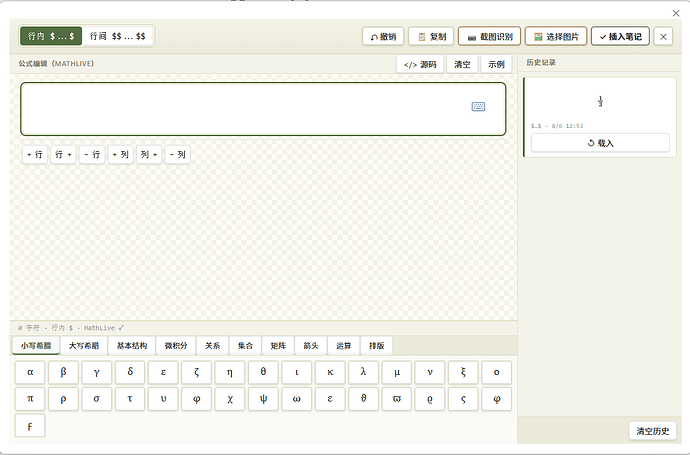Open the 选择图片 image picker
Image resolution: width=690 pixels, height=455 pixels.
(x=556, y=37)
